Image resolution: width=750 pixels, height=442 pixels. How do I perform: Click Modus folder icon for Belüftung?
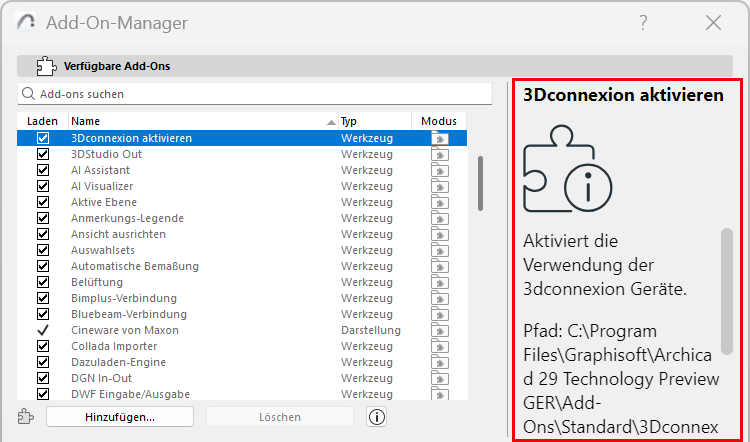440,282
